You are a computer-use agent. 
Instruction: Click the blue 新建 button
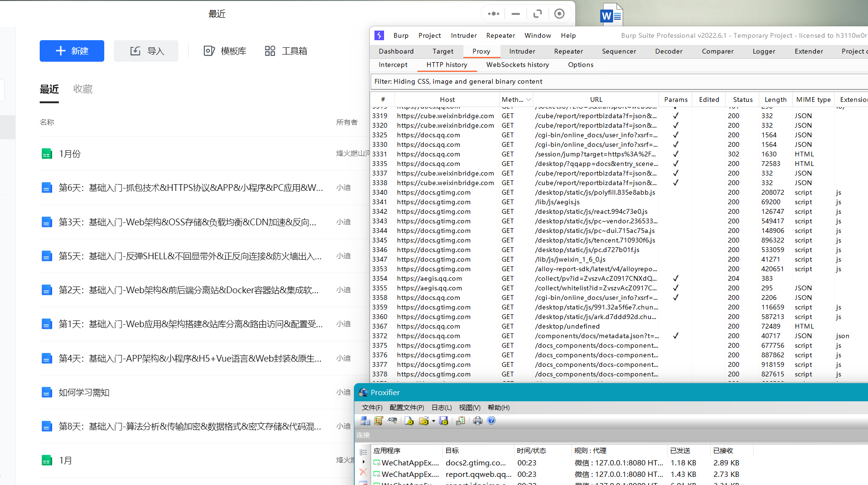(72, 51)
